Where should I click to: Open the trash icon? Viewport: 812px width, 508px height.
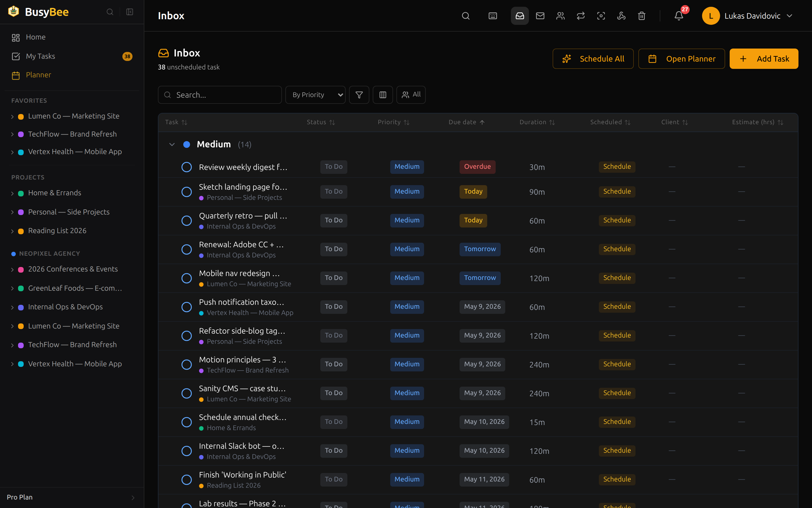pyautogui.click(x=641, y=16)
